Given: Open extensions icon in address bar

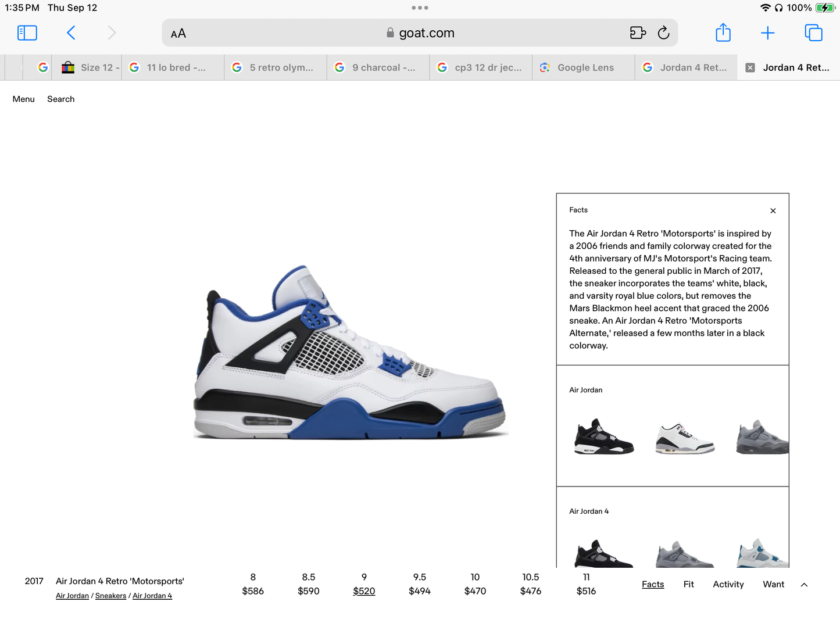Looking at the screenshot, I should pos(638,33).
